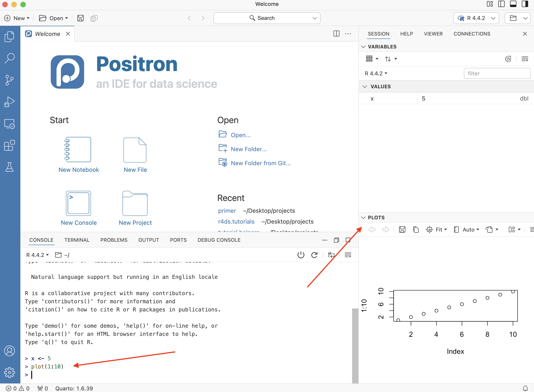The height and width of the screenshot is (392, 534).
Task: Open the variables sorting dropdown
Action: click(391, 59)
